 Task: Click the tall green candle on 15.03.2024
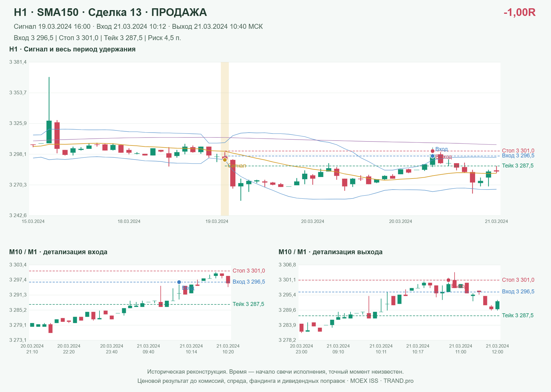pyautogui.click(x=49, y=110)
